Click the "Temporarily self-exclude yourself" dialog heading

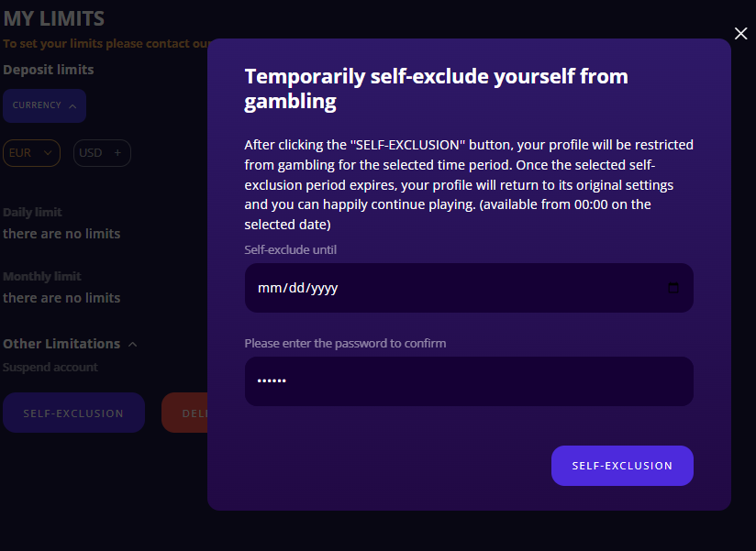click(x=436, y=88)
